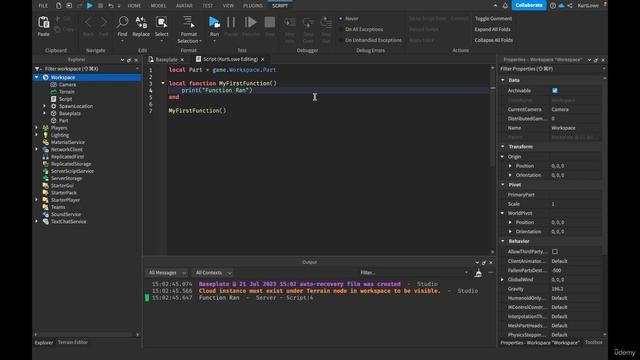Open the Find tool in ribbon
This screenshot has width=640, height=360.
coord(122,23)
